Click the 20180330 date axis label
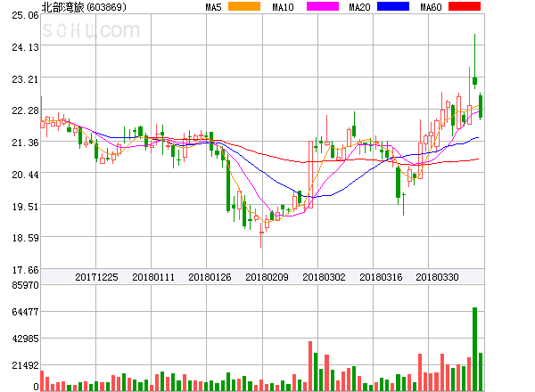Image resolution: width=535 pixels, height=392 pixels. 437,277
